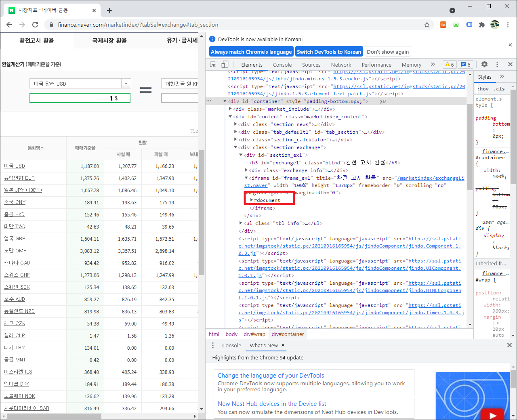The width and height of the screenshot is (517, 420).
Task: Reload the page
Action: [x=35, y=25]
